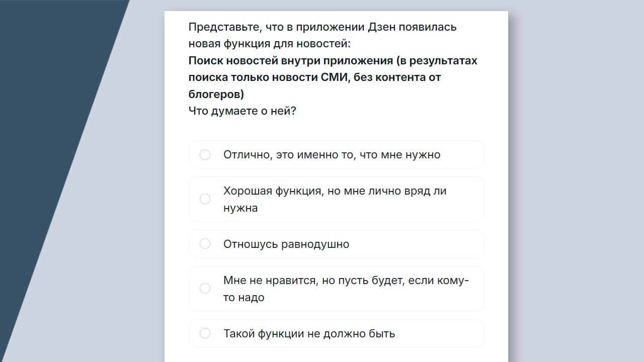Click the line "новая функция для новостей:"

tap(269, 44)
